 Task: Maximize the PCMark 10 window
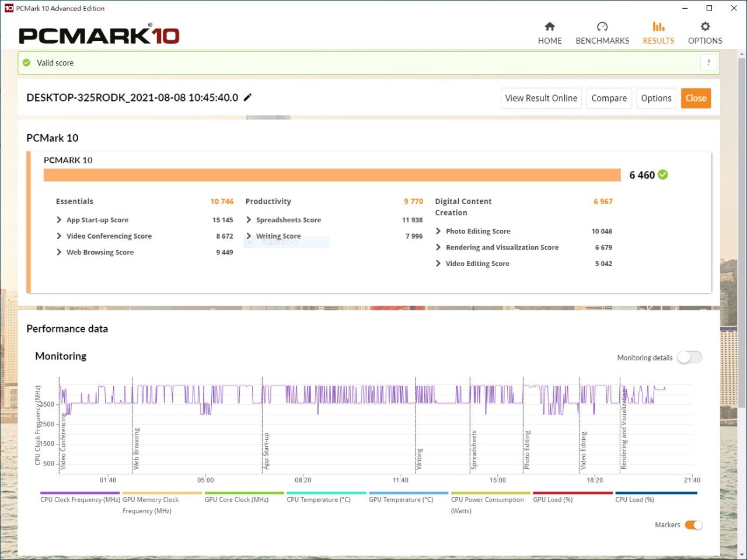pyautogui.click(x=709, y=8)
